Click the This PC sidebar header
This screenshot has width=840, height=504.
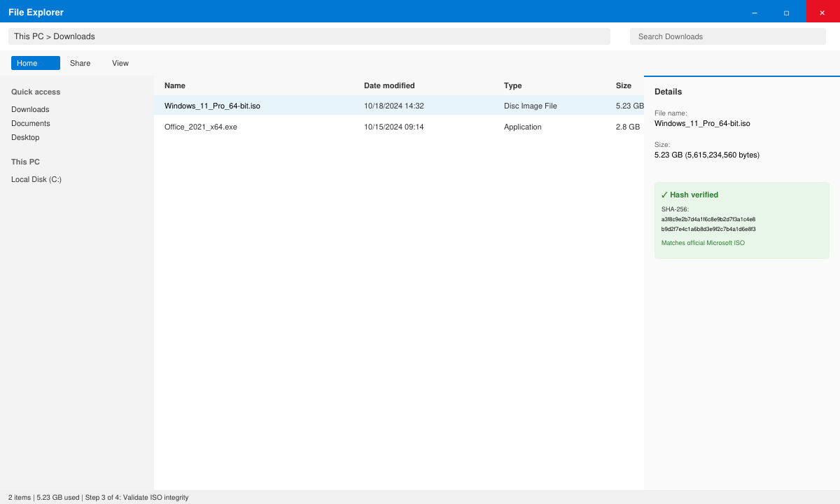pos(25,162)
